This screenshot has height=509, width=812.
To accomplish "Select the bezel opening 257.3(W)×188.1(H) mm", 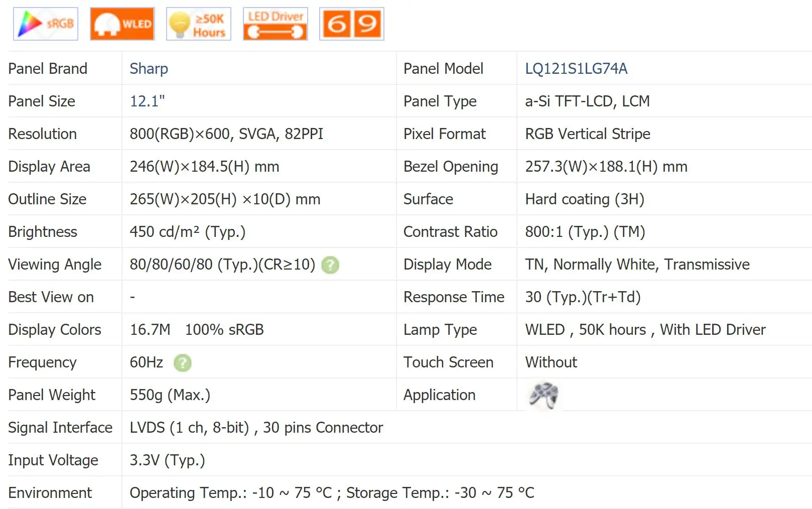I will click(606, 167).
